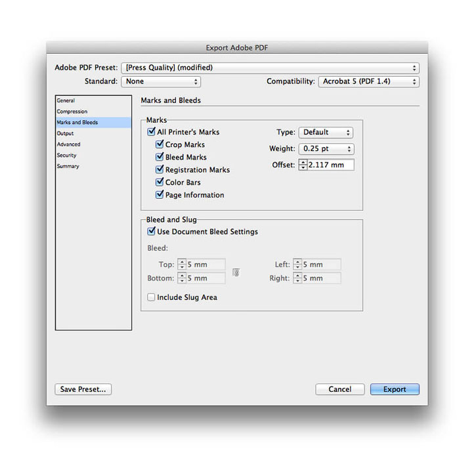Disable Use Document Bleed Settings
The image size is (476, 464).
point(151,231)
